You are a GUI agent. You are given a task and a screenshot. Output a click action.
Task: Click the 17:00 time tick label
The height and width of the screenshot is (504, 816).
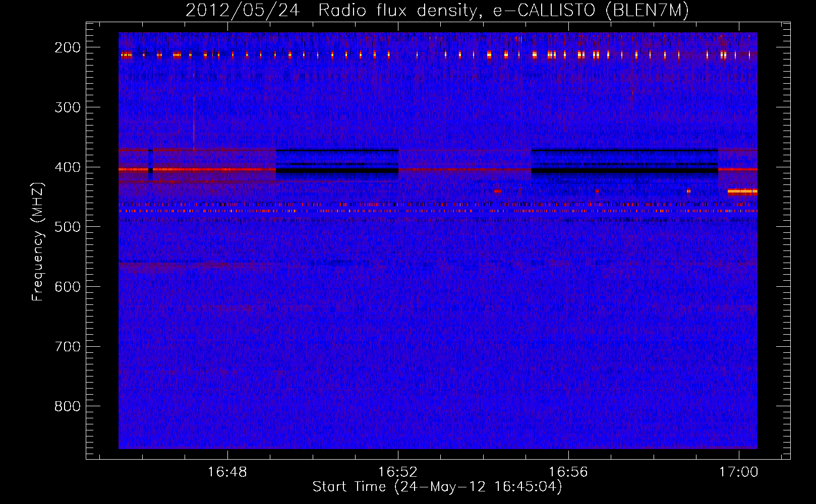tap(739, 472)
